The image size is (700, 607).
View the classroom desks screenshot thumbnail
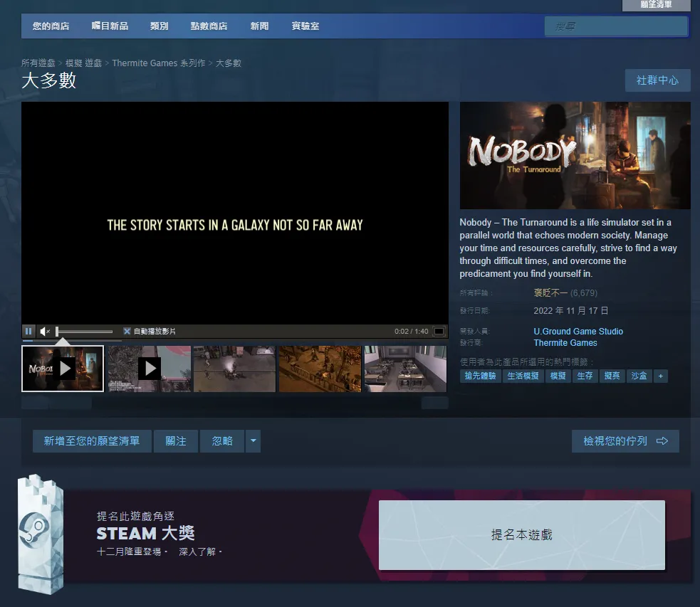[x=405, y=369]
